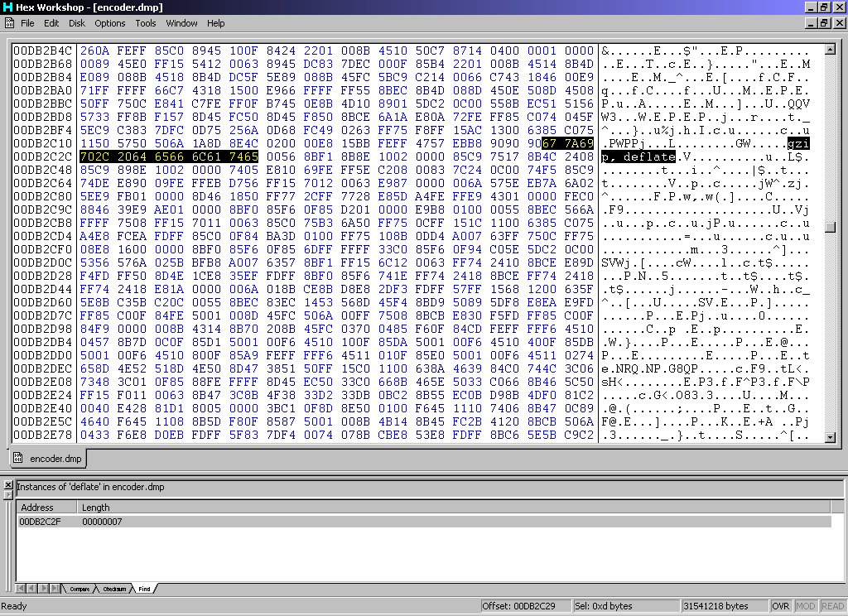The width and height of the screenshot is (848, 616).
Task: Click the highlighted hex word 7A69
Action: (579, 143)
